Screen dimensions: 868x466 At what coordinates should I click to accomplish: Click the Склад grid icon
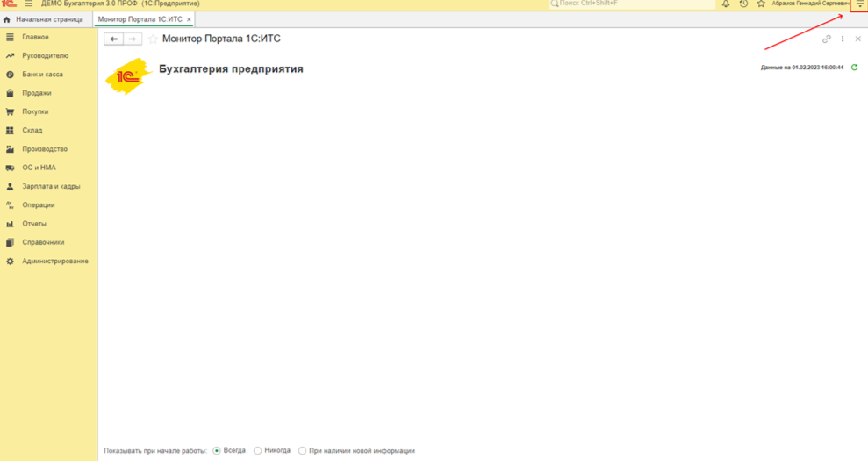tap(10, 131)
